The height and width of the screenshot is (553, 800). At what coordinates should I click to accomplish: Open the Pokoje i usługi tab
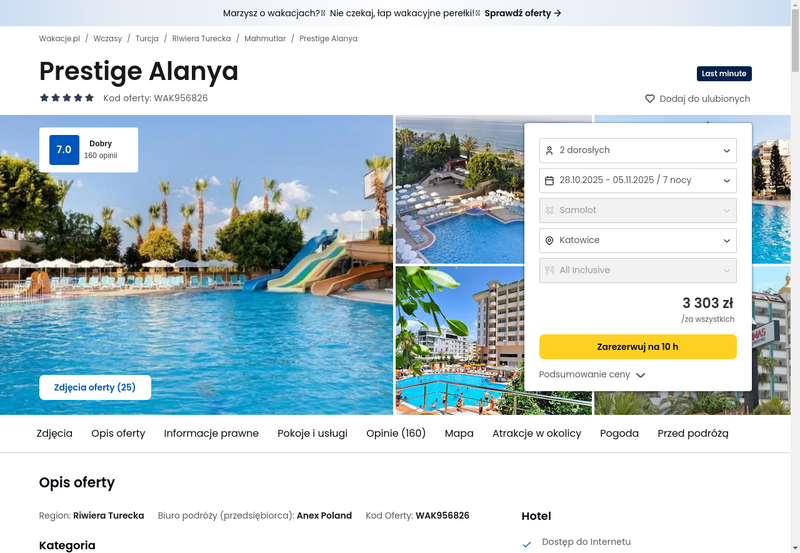tap(312, 433)
